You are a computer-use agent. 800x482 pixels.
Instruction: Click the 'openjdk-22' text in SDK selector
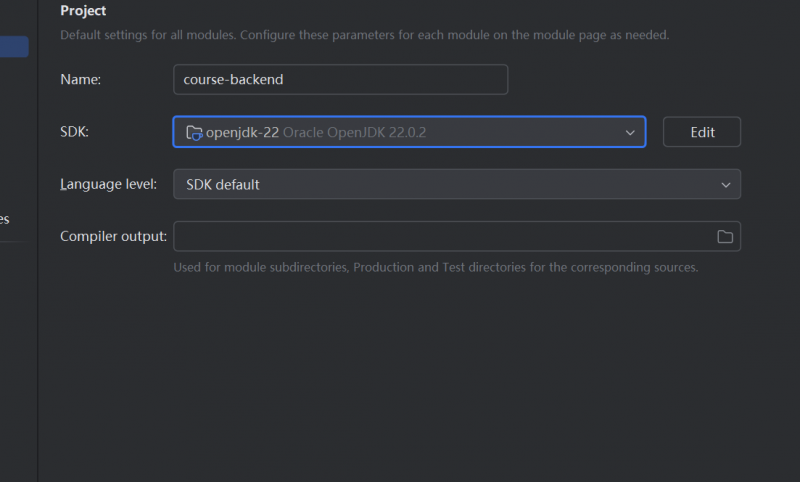pos(242,132)
